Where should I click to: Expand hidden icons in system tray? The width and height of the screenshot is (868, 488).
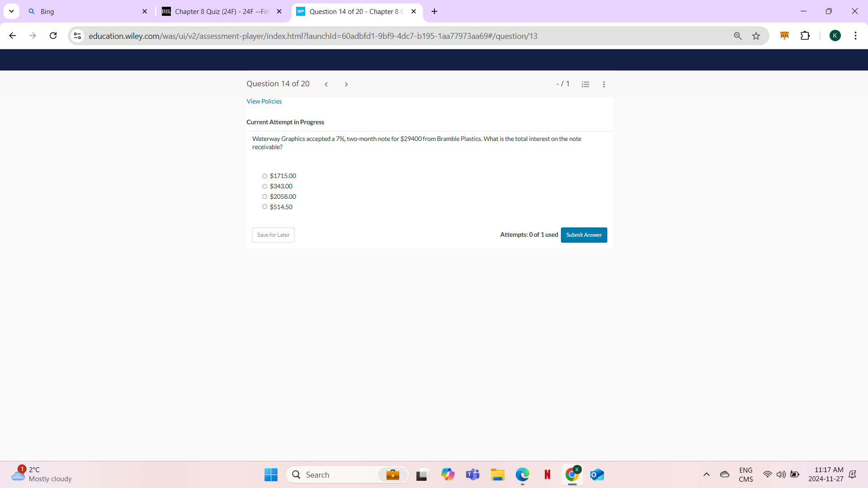click(x=707, y=474)
